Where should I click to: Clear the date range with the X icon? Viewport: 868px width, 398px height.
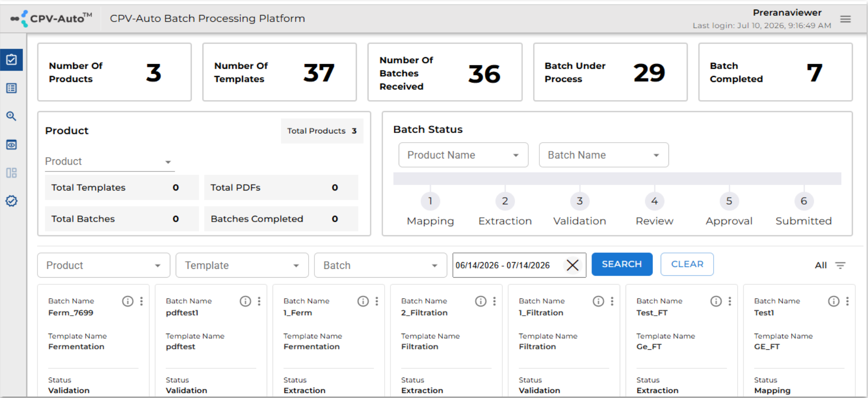point(573,265)
